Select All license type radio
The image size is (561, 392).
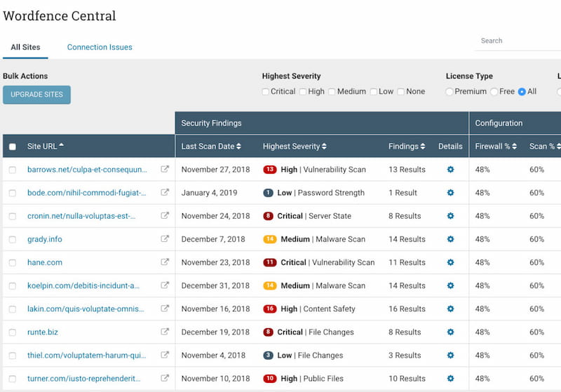coord(522,92)
